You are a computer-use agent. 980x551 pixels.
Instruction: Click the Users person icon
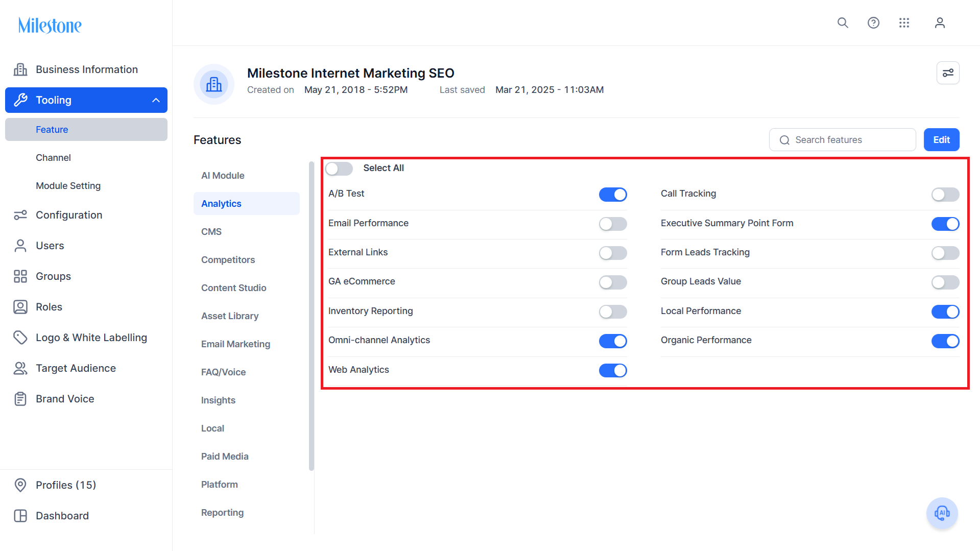(x=20, y=246)
